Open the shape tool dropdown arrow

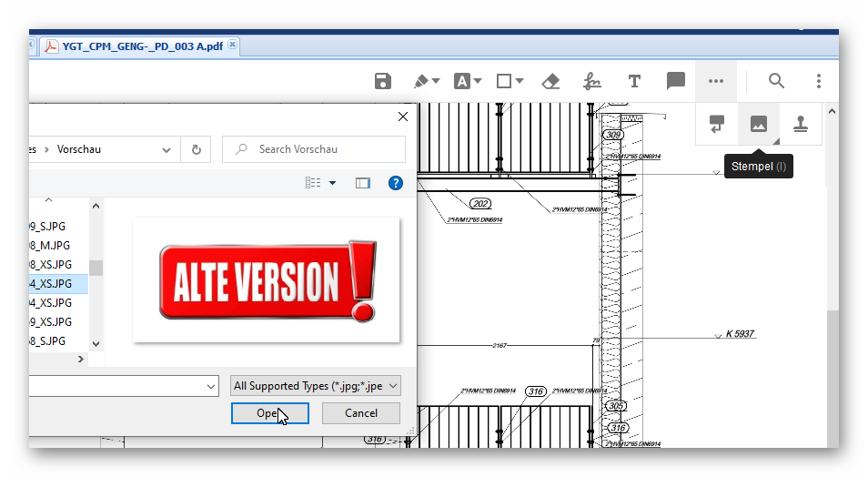[x=520, y=81]
